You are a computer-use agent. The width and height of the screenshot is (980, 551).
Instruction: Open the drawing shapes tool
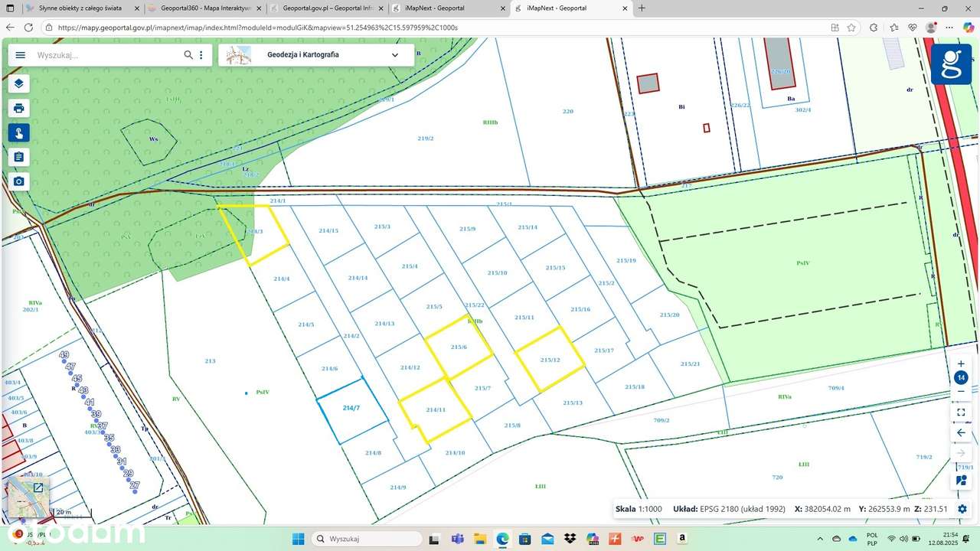961,481
